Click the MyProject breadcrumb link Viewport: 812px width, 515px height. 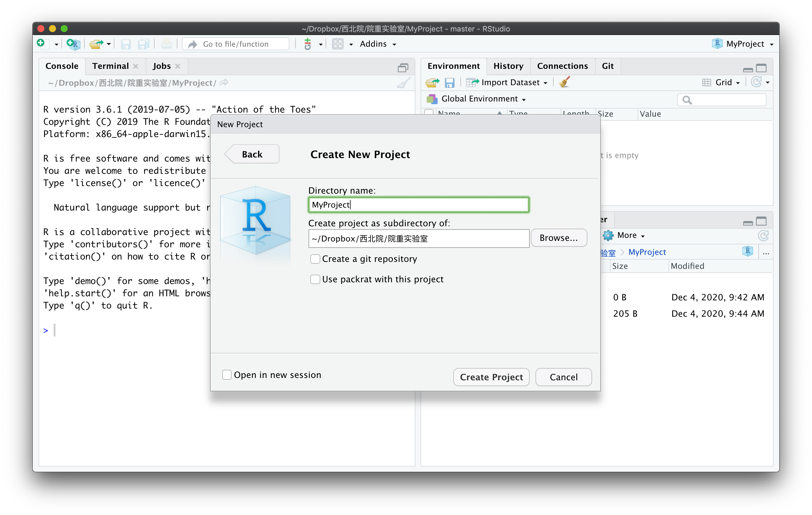647,252
